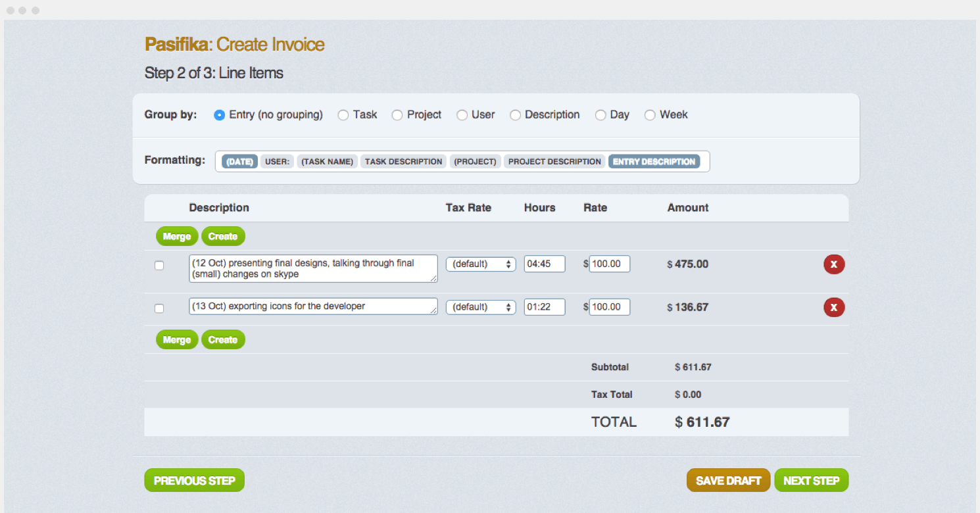Viewport: 980px width, 513px height.
Task: Group line items by User
Action: (x=462, y=115)
